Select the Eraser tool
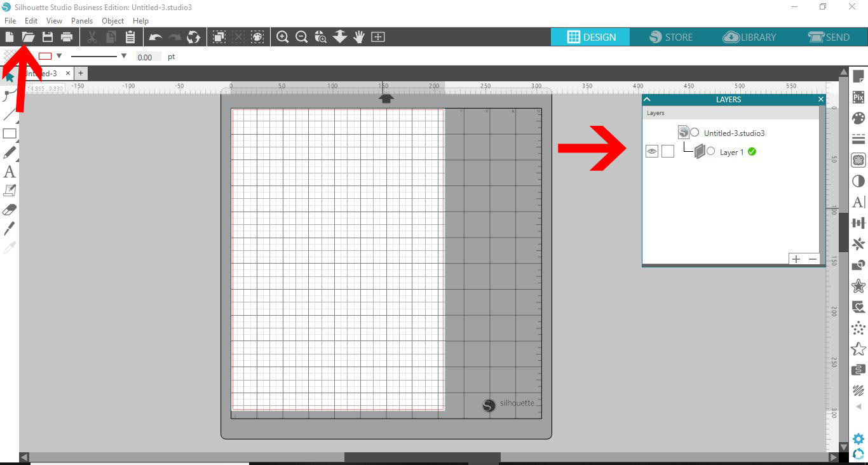 click(10, 210)
